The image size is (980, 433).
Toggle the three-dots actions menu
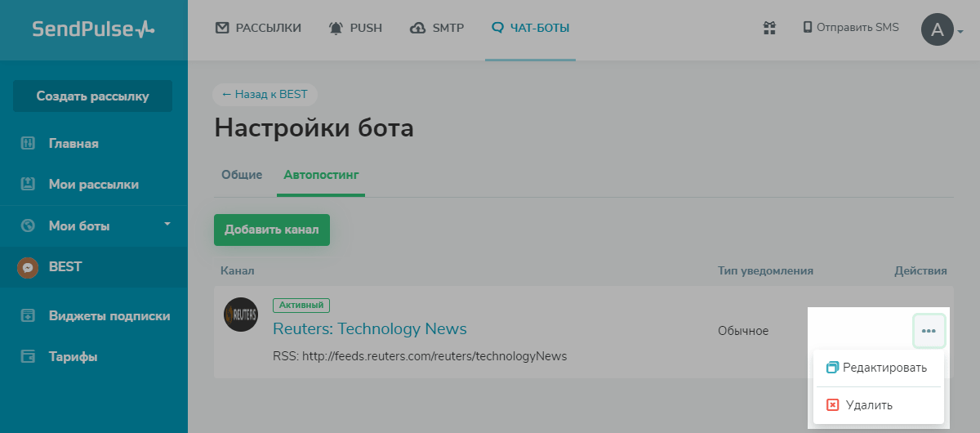click(929, 331)
